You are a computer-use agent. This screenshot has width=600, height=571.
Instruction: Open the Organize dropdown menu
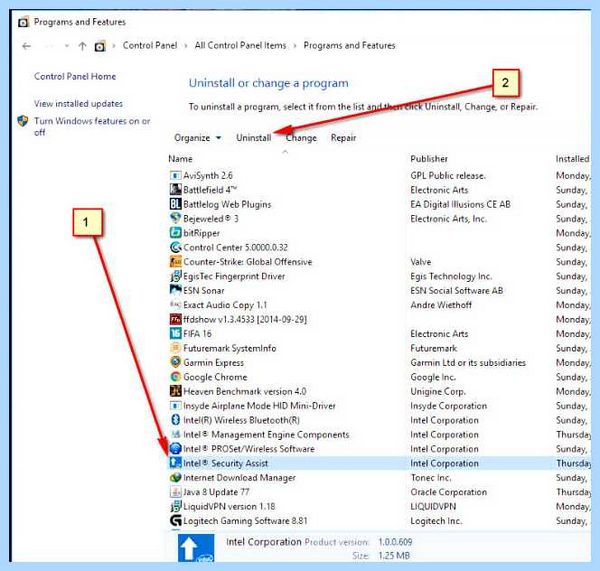(x=197, y=138)
